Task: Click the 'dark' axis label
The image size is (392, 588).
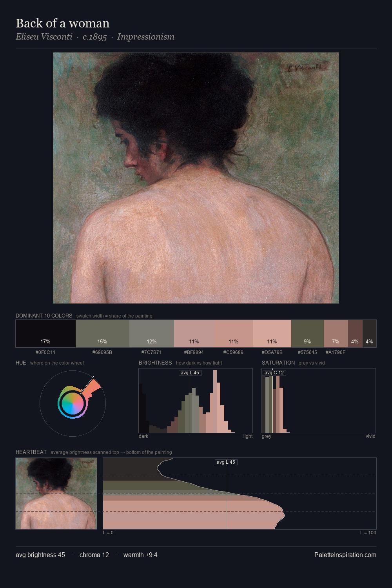Action: click(143, 436)
